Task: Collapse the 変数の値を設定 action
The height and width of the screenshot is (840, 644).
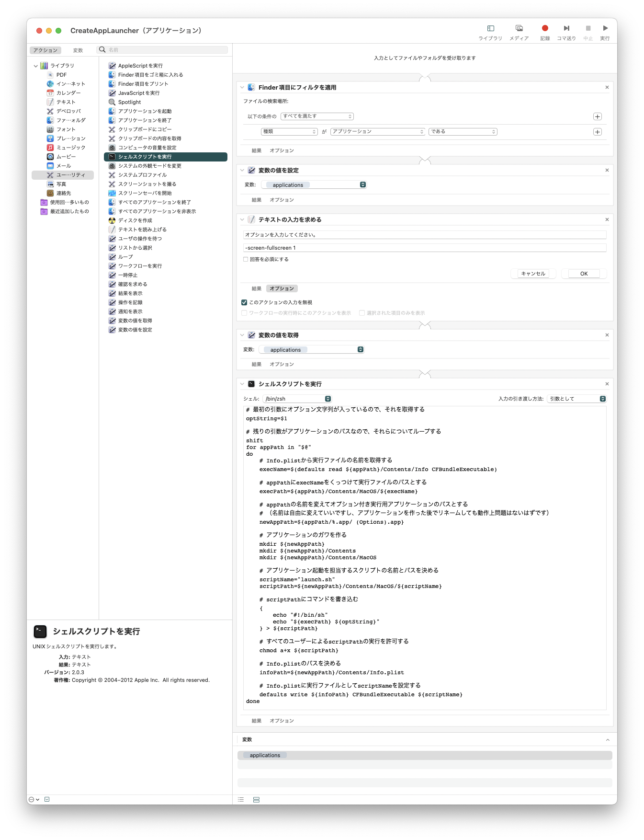Action: click(242, 170)
